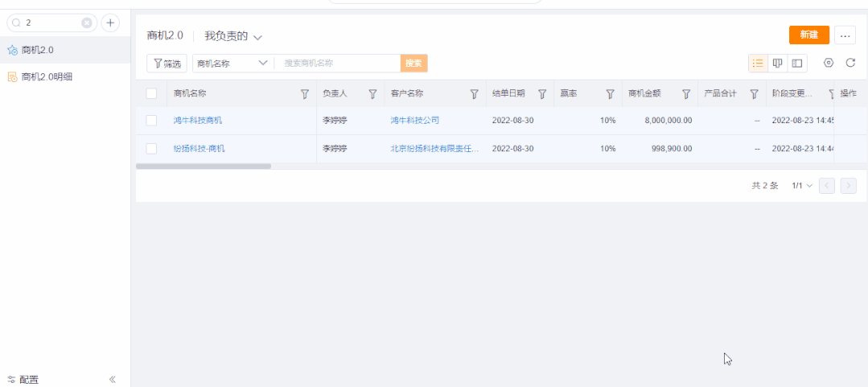Open customer 北京纷扬科技有限责任 link
This screenshot has width=868, height=387.
(x=434, y=148)
